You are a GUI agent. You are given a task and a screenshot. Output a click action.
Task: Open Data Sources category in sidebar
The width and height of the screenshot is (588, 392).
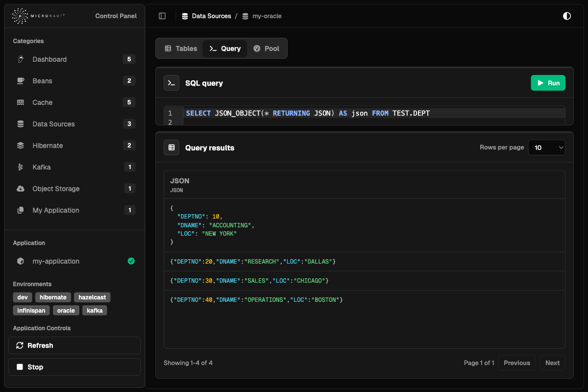click(74, 124)
